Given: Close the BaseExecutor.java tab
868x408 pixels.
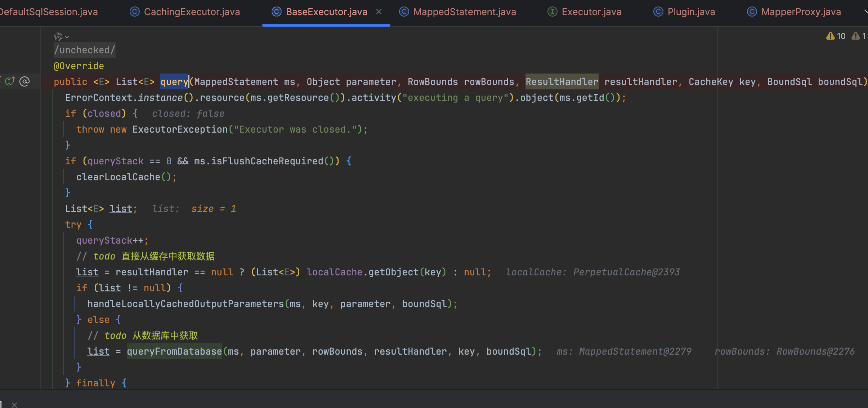Looking at the screenshot, I should click(x=379, y=12).
